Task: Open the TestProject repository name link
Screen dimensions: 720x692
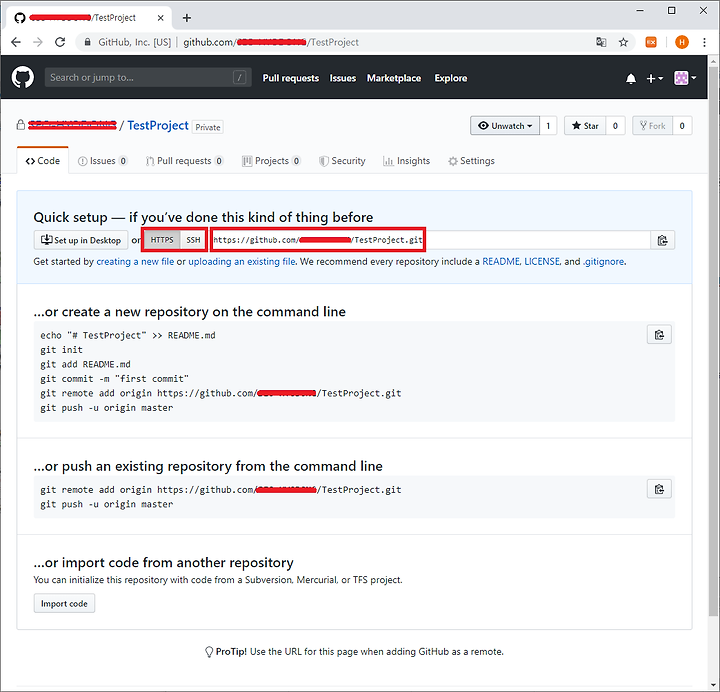Action: click(158, 125)
